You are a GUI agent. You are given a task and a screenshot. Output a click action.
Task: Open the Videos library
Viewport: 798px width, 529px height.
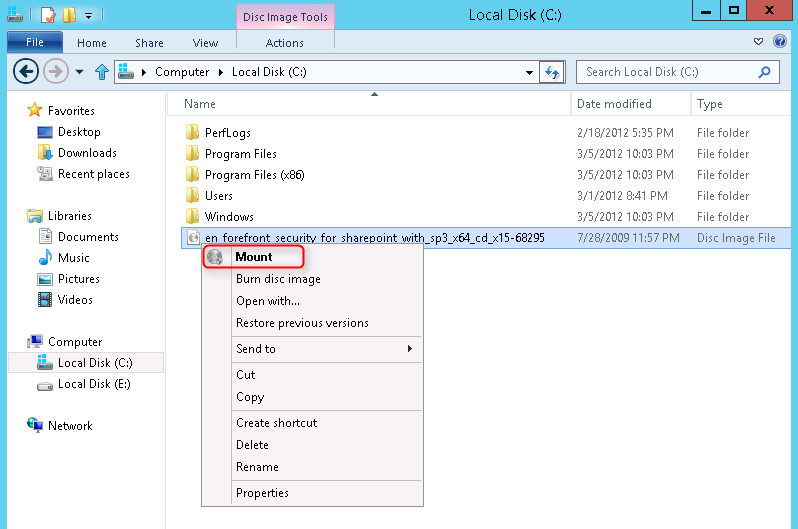point(75,299)
